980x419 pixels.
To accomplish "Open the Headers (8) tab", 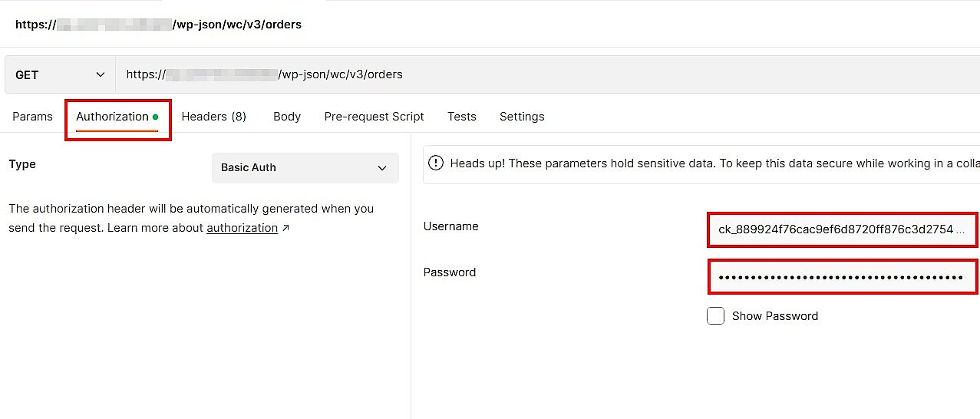I will (213, 117).
